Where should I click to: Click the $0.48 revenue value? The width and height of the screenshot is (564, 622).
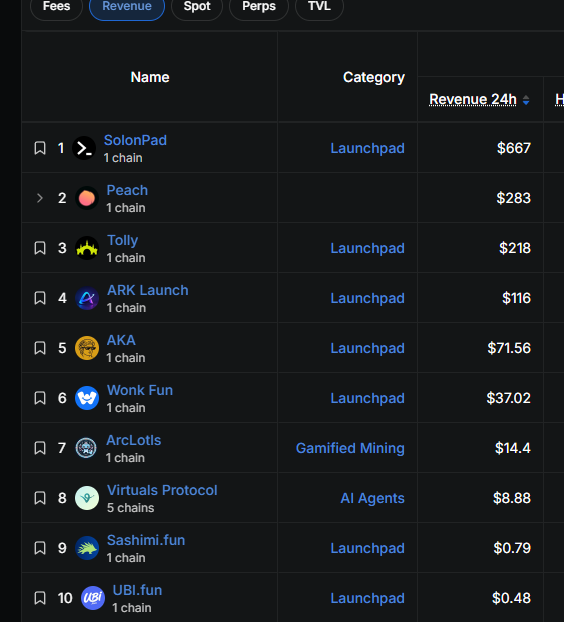pos(511,598)
